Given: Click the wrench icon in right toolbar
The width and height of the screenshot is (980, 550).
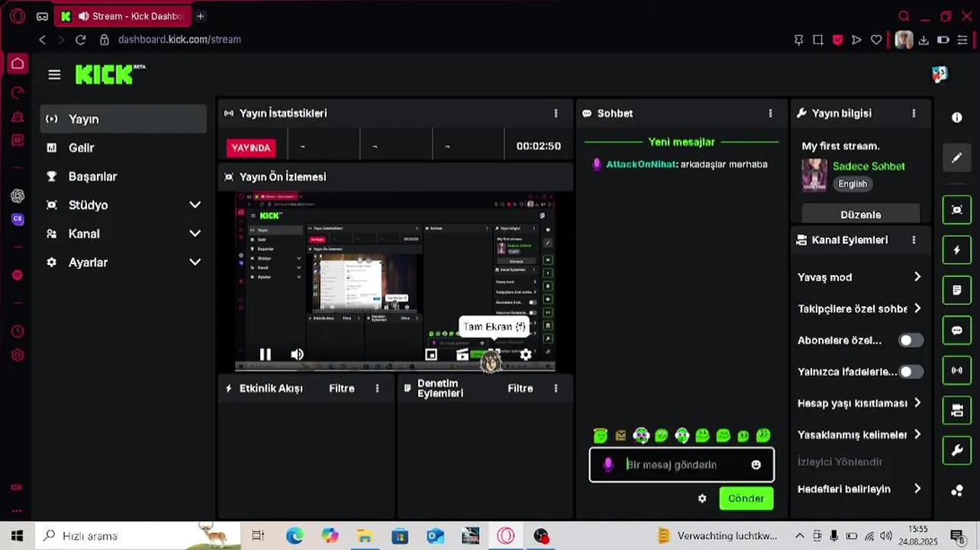Looking at the screenshot, I should [x=957, y=451].
